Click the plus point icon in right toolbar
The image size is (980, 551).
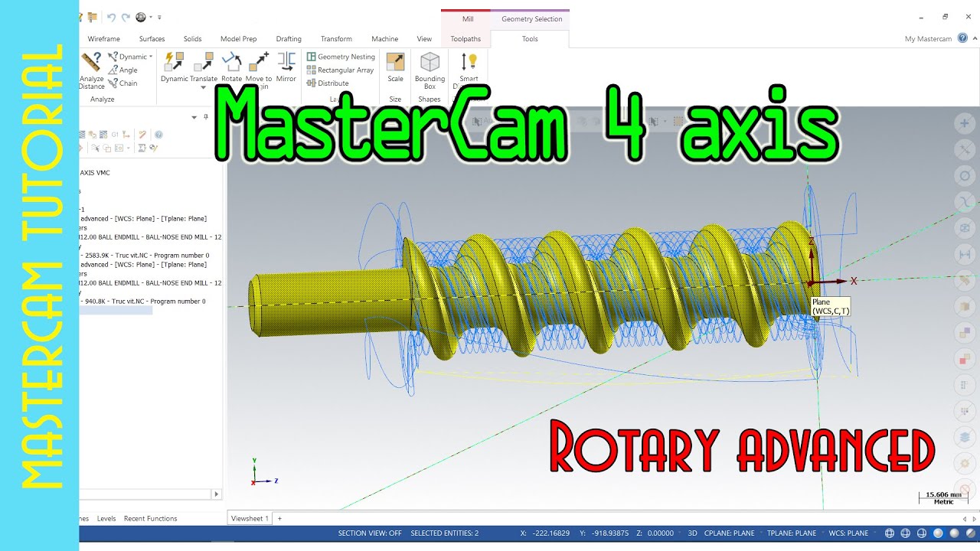pos(965,123)
